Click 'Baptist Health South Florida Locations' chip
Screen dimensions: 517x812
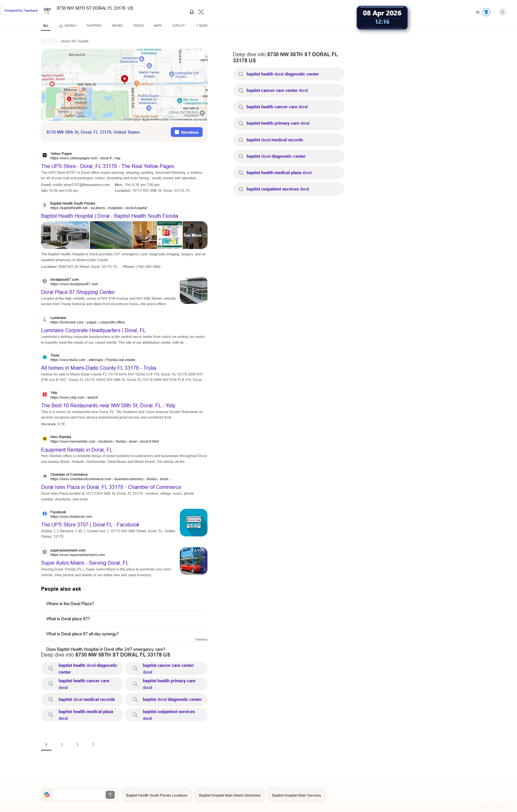pos(157,795)
